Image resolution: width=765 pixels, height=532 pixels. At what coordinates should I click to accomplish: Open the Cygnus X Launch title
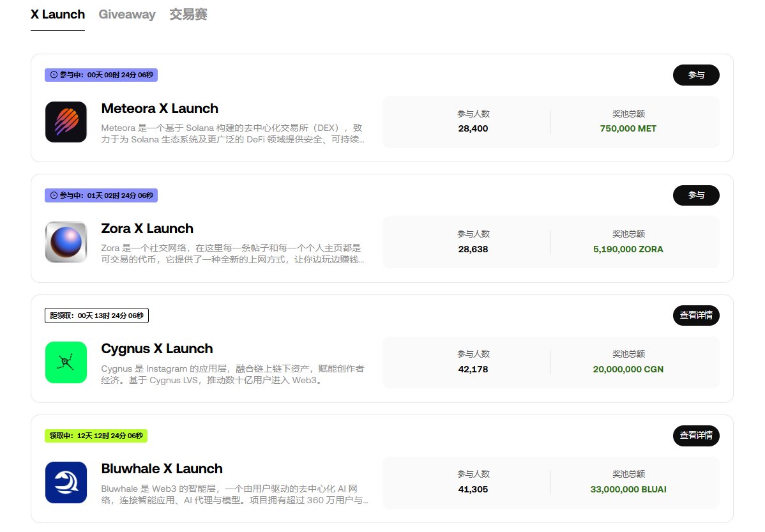coord(157,349)
